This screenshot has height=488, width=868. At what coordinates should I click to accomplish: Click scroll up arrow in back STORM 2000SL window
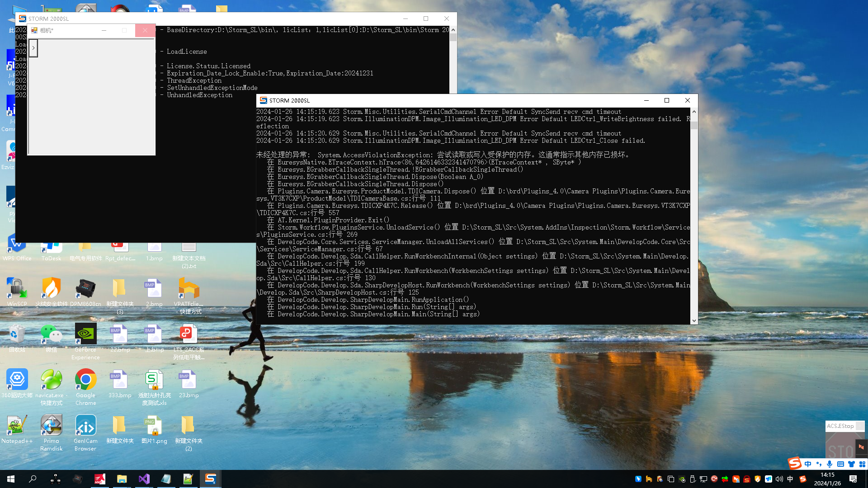pos(453,30)
